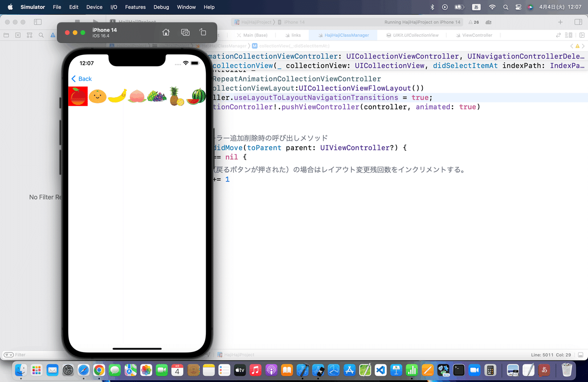
Task: Open the Help menu
Action: click(209, 7)
